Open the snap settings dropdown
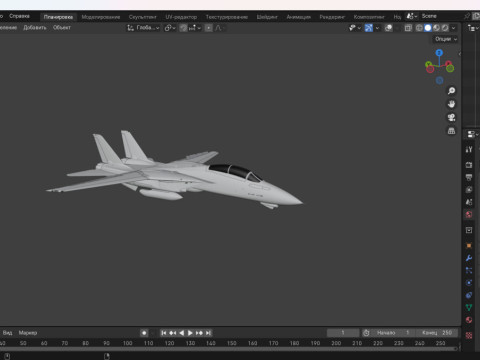 [x=195, y=28]
